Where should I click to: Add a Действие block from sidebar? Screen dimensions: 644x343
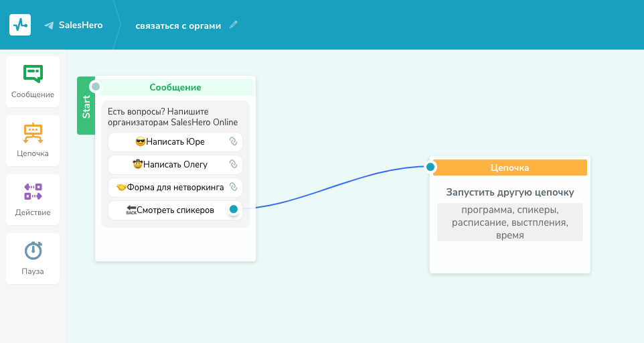[33, 200]
